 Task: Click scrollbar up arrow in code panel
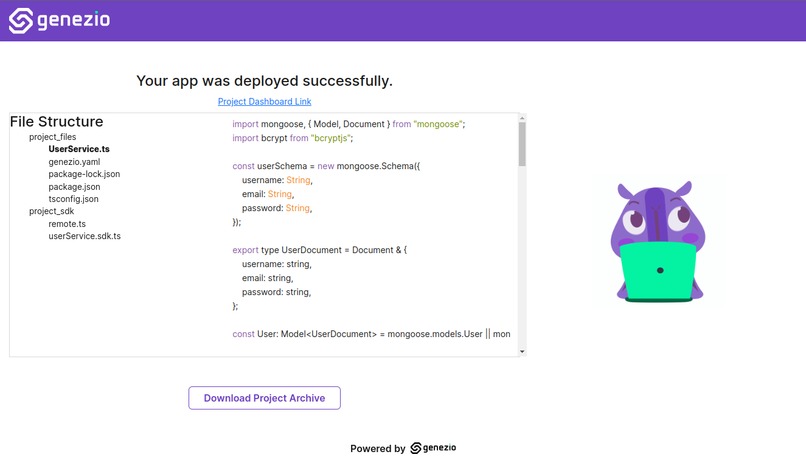coord(522,118)
